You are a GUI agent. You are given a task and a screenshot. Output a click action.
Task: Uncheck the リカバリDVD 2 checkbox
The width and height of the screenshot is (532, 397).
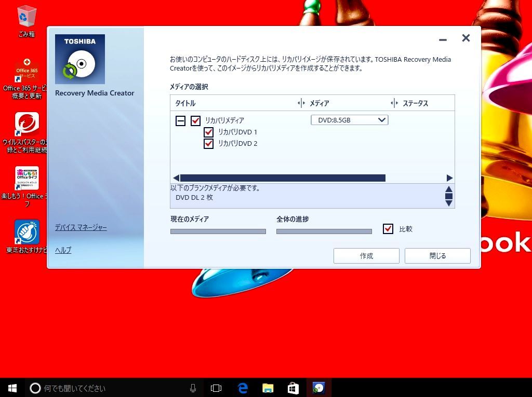tap(209, 143)
